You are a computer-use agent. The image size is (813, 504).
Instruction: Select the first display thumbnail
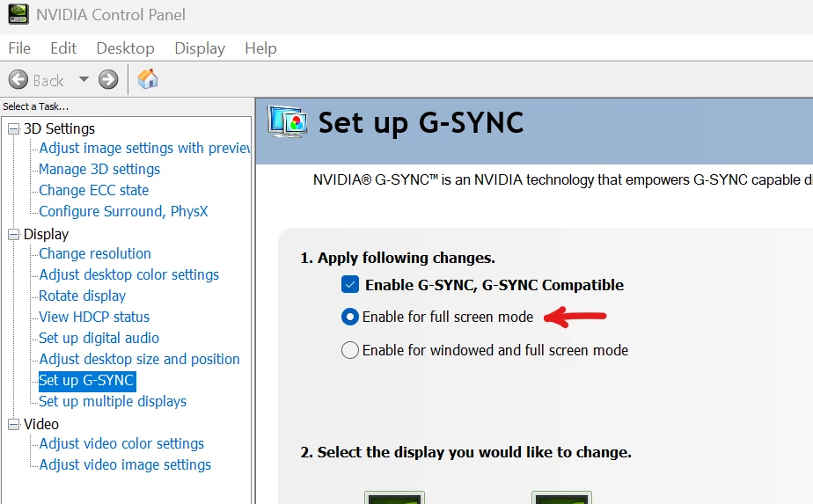point(394,497)
